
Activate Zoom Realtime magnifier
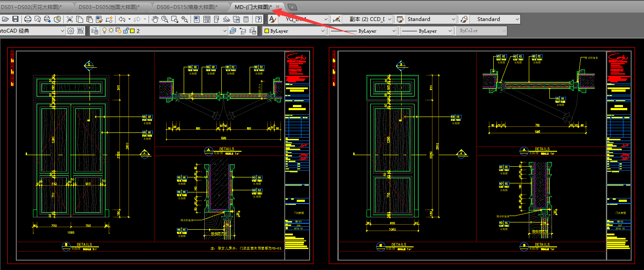tap(164, 19)
